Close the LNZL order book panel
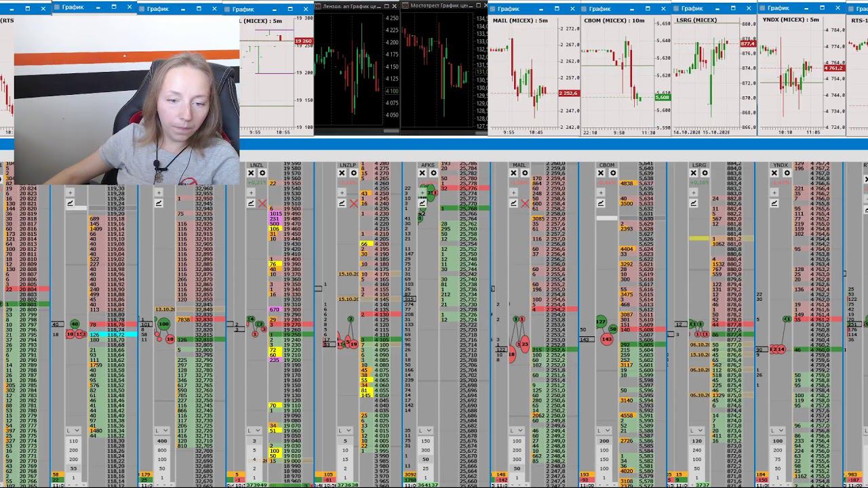Image resolution: width=868 pixels, height=488 pixels. [x=250, y=174]
